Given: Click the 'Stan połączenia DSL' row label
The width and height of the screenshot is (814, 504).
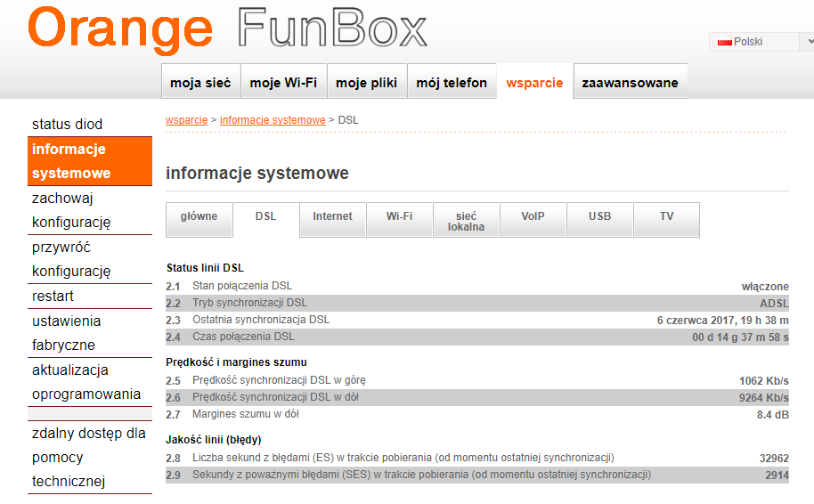Looking at the screenshot, I should 242,286.
